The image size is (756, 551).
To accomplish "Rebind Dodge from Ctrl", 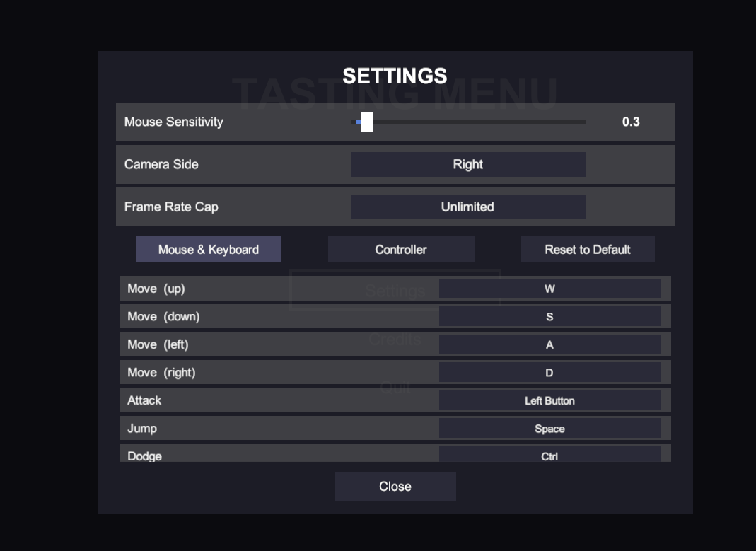I will click(x=549, y=454).
